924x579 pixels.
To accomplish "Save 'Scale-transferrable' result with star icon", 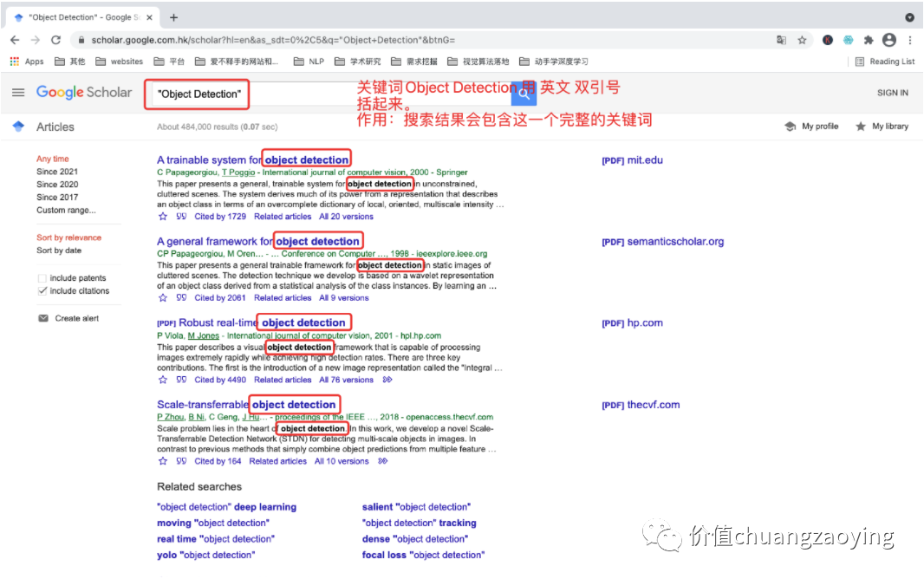I will (163, 460).
